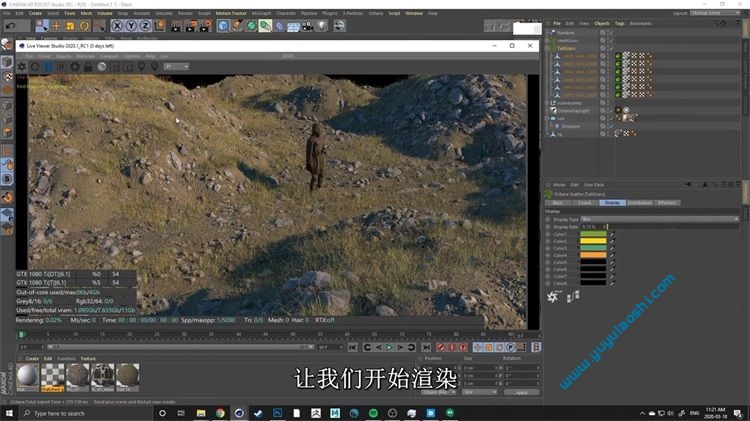This screenshot has height=421, width=750.
Task: Click the Floor grid icon
Action: click(293, 26)
